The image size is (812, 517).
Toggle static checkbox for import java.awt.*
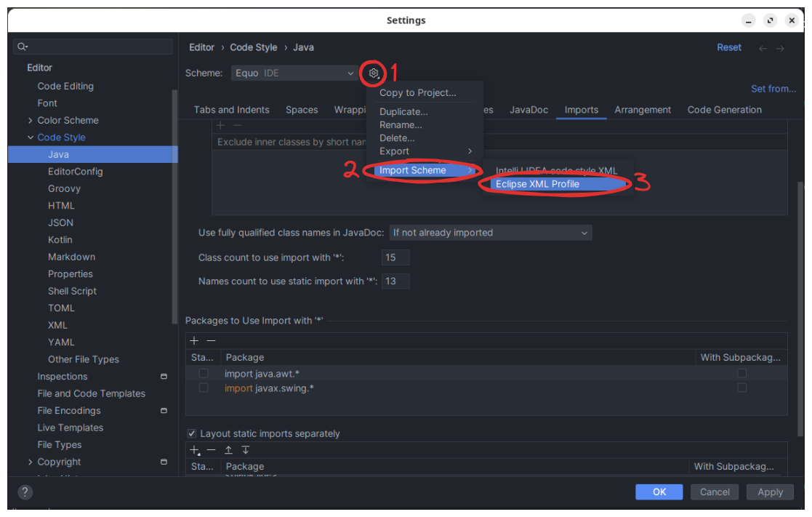click(204, 374)
